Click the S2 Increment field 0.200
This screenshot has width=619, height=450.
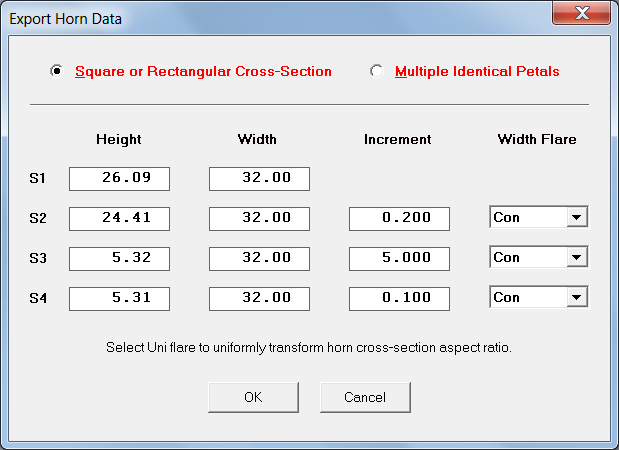pos(399,219)
